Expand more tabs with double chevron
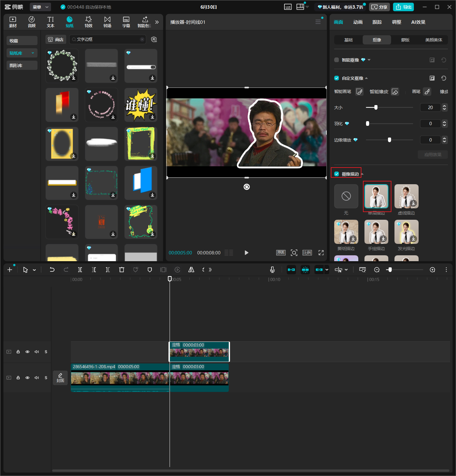456x476 pixels. [157, 22]
